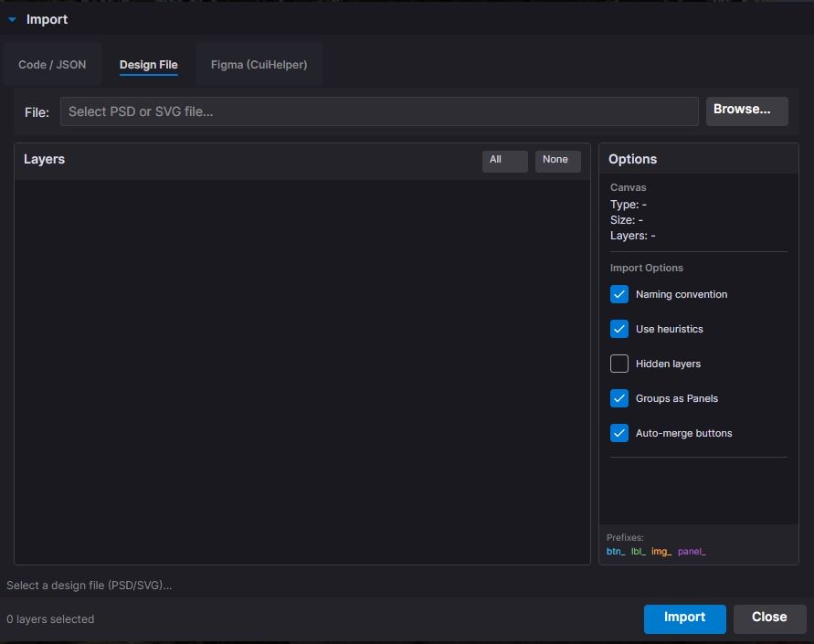Image resolution: width=814 pixels, height=644 pixels.
Task: Open the Figma (CuiHelper) tab
Action: (259, 65)
